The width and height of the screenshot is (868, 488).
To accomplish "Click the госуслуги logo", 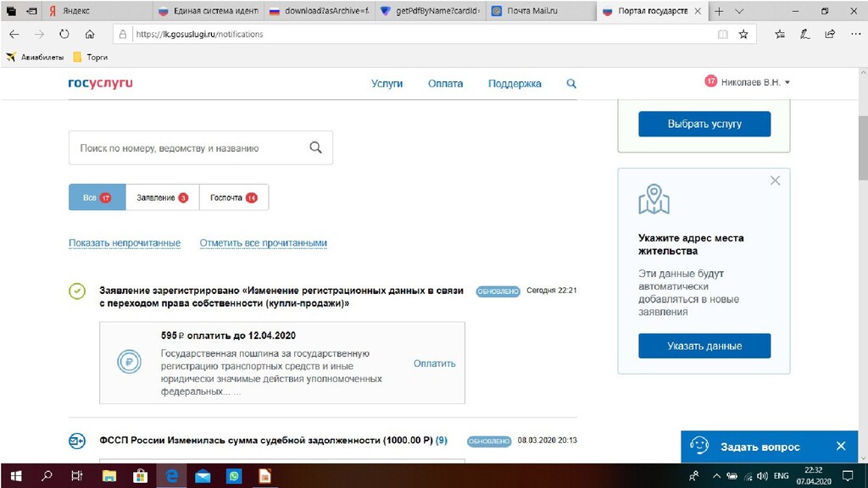I will (x=100, y=83).
